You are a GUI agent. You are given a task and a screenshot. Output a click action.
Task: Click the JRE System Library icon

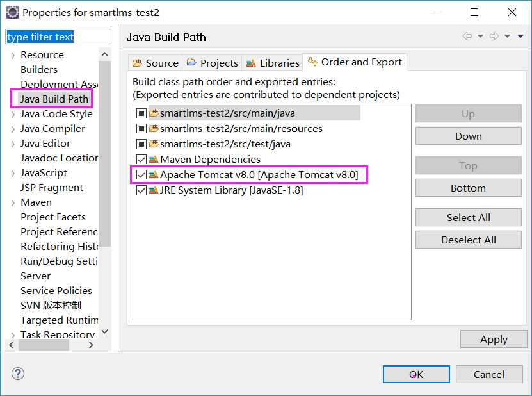point(154,190)
